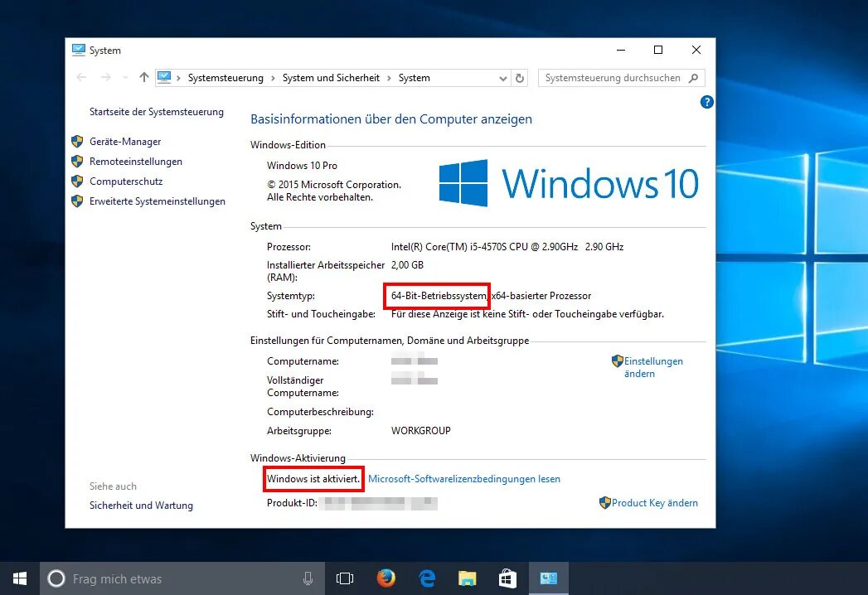Viewport: 868px width, 595px height.
Task: Click the Forward navigation arrow
Action: [105, 78]
